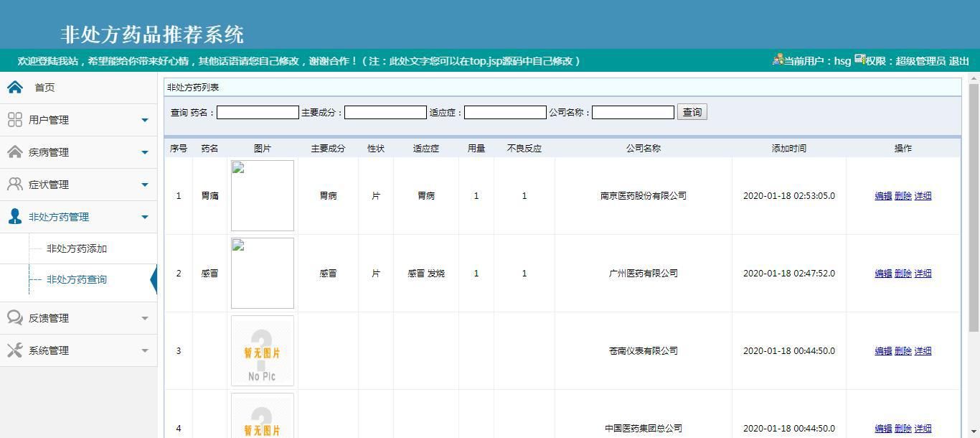
Task: Select 非处方药添加 submenu item
Action: 77,248
